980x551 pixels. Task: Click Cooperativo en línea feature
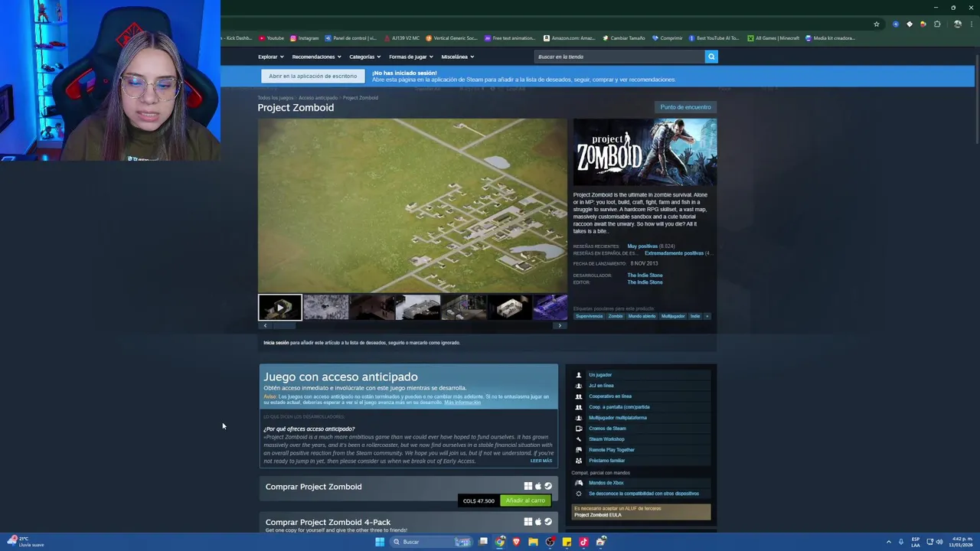coord(609,396)
